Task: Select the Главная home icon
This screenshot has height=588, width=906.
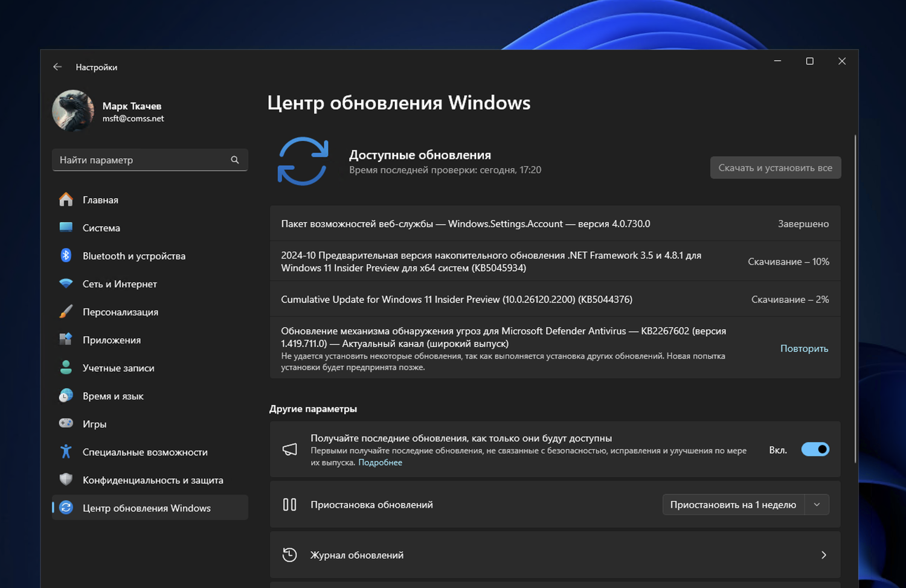Action: tap(66, 200)
